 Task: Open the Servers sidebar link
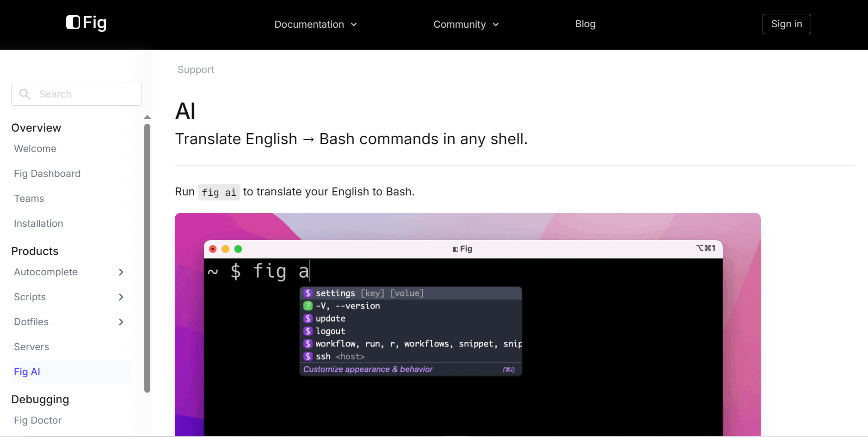point(31,347)
